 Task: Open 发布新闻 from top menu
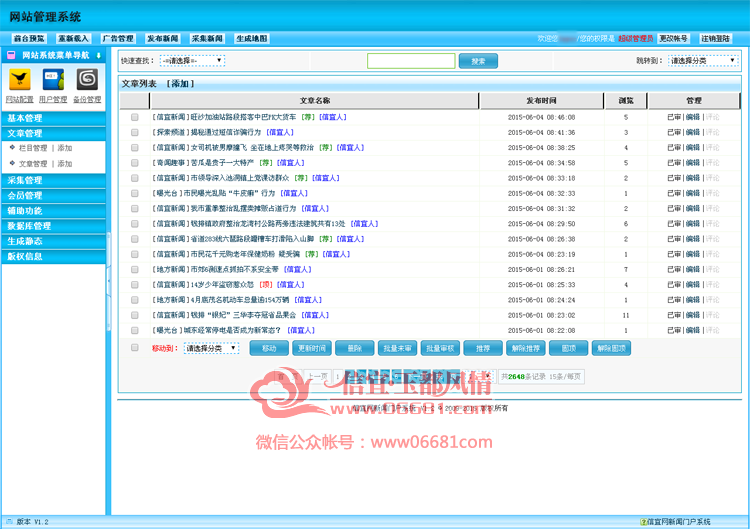point(163,39)
